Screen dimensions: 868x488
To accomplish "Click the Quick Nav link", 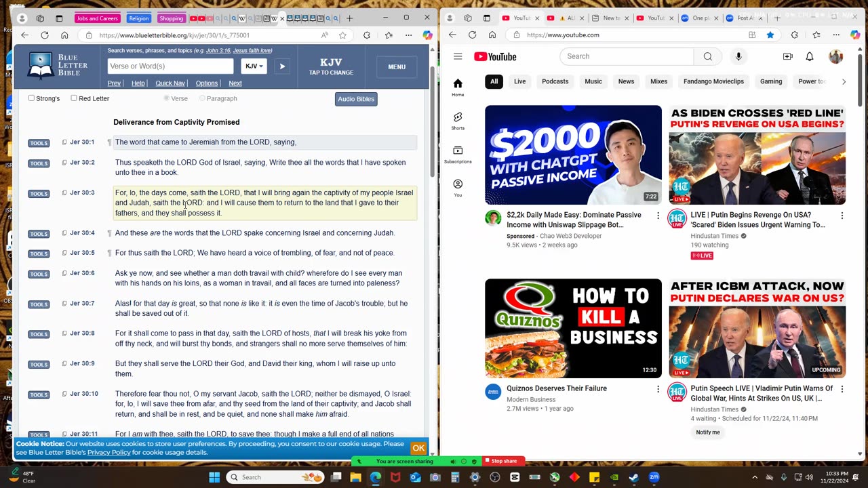I will click(170, 83).
